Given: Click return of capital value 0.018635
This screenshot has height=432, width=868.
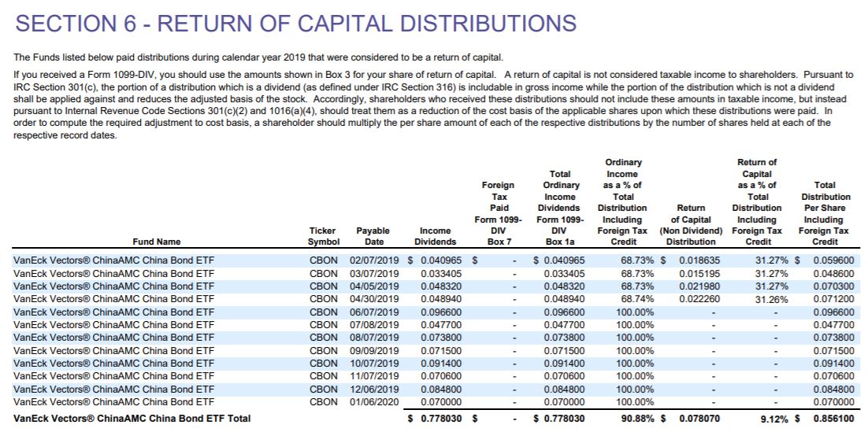Looking at the screenshot, I should tap(699, 260).
